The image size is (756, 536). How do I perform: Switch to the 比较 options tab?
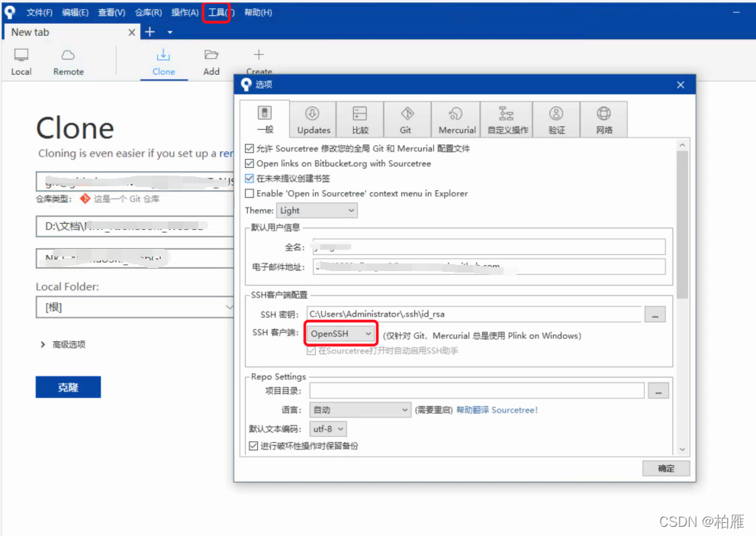[360, 120]
